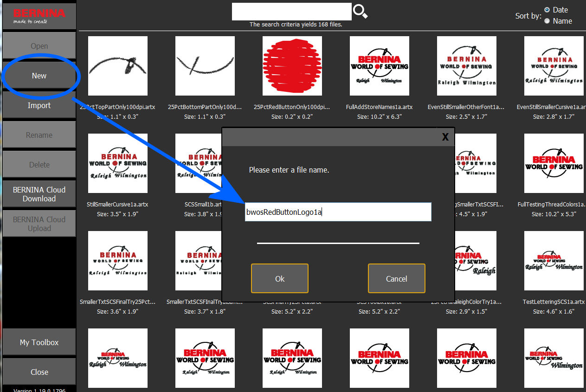Confirm the file name with Ok
The image size is (586, 392).
pos(280,278)
